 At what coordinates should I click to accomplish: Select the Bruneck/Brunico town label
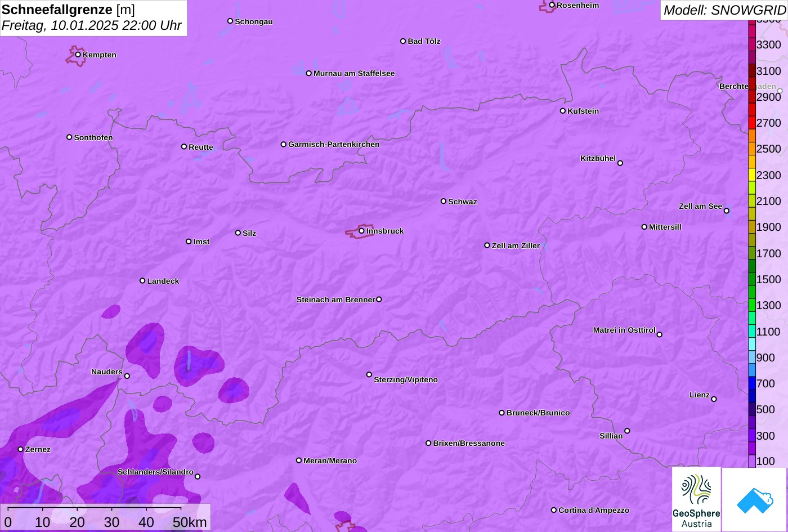coord(538,413)
